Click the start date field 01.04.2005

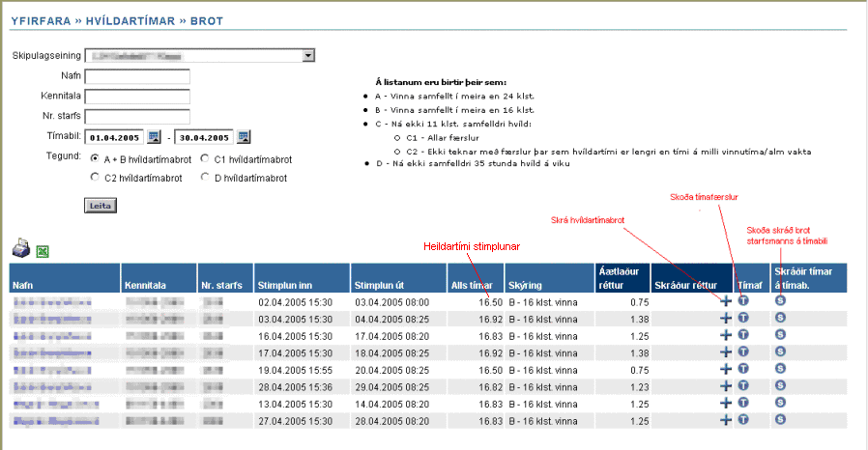point(114,137)
